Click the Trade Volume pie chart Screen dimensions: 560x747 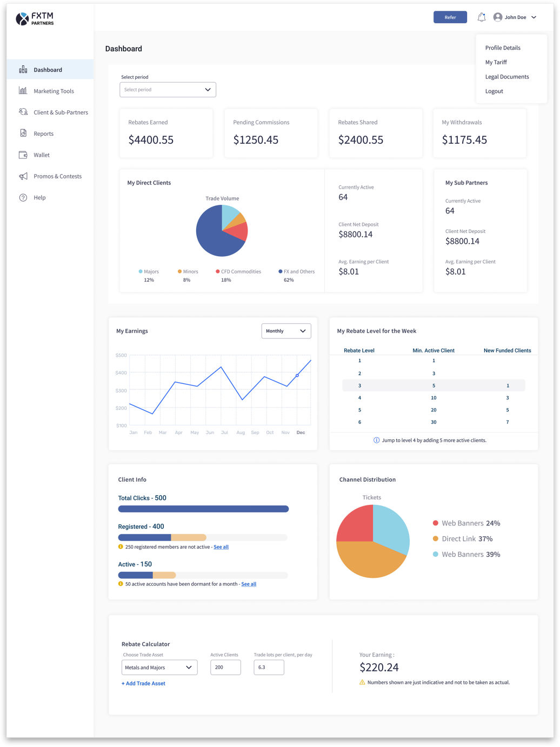tap(222, 231)
